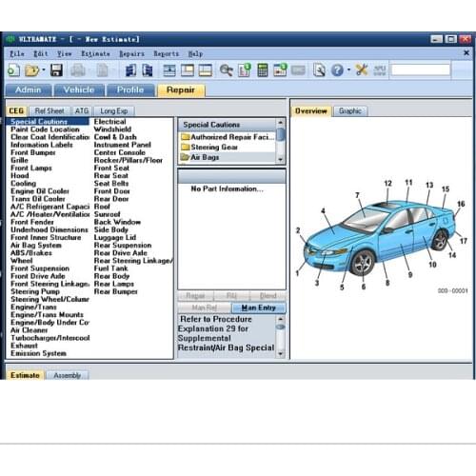Screen dimensions: 476x476
Task: Open the View menu
Action: tap(65, 53)
